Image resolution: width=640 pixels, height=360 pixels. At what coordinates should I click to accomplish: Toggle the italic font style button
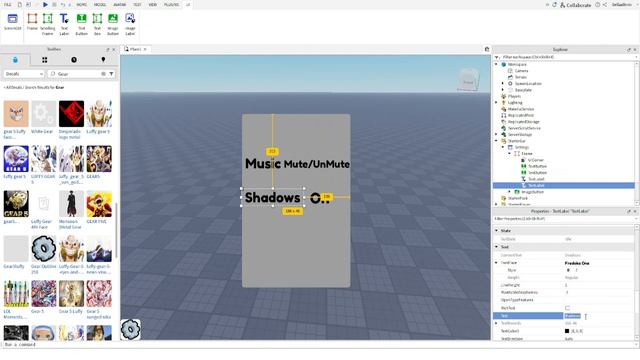[576, 270]
